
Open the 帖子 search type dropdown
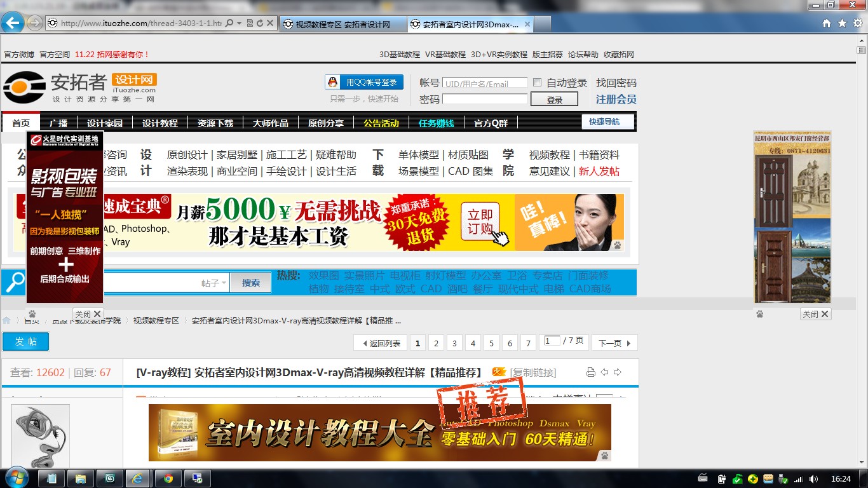click(214, 283)
